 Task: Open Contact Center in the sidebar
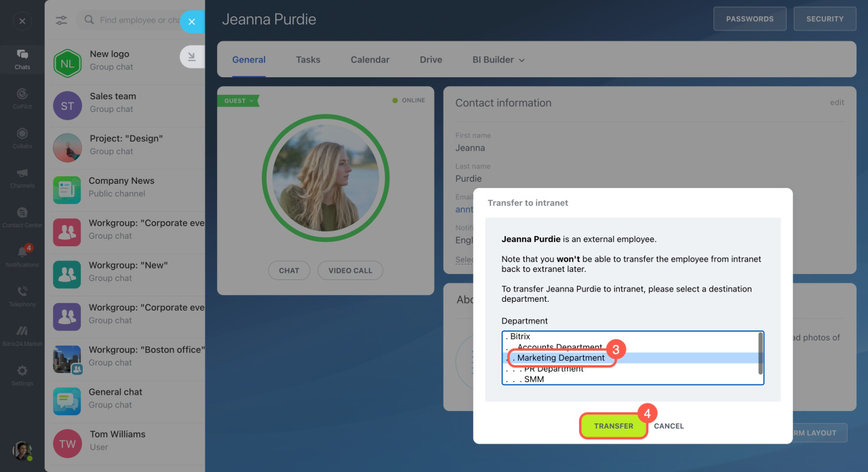(x=22, y=217)
